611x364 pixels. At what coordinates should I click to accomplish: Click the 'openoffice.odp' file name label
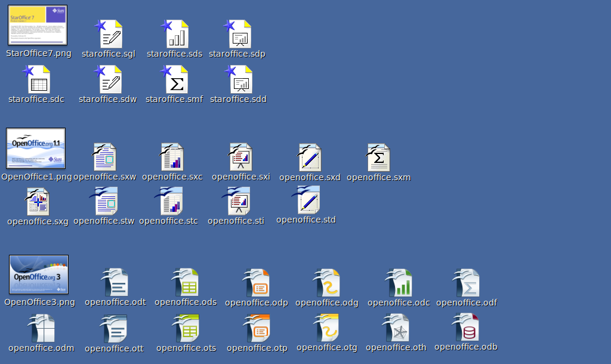[x=257, y=303]
